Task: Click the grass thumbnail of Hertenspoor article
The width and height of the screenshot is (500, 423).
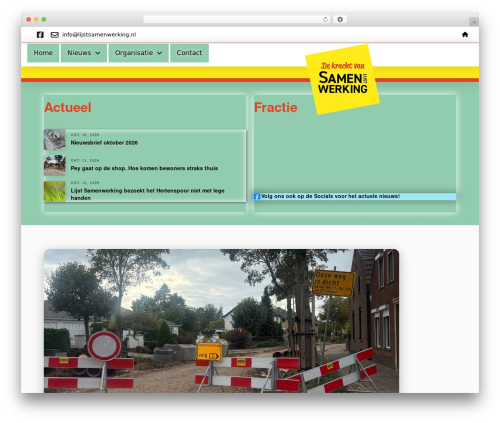Action: 55,191
